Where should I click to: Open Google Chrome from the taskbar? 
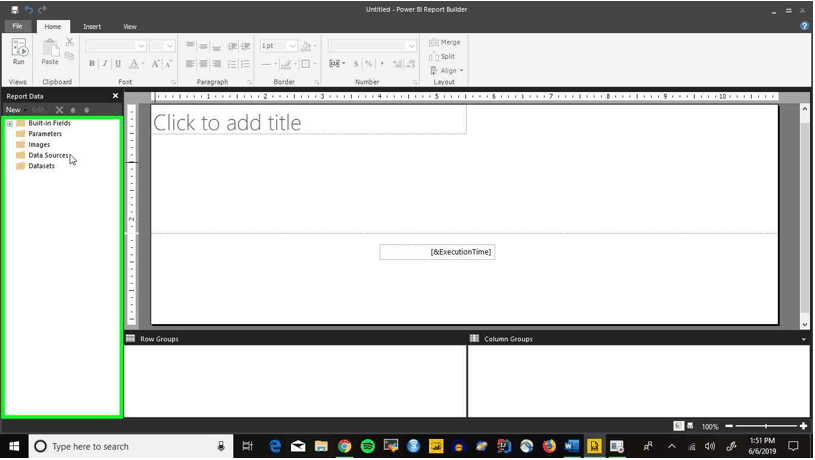click(344, 446)
